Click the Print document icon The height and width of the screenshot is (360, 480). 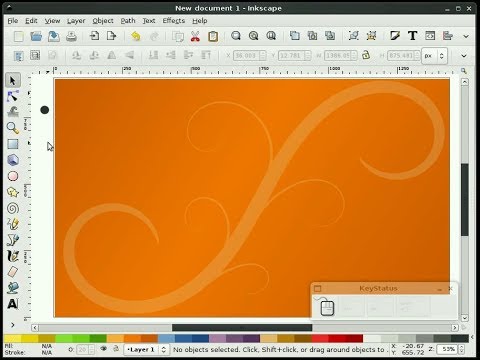coord(71,36)
